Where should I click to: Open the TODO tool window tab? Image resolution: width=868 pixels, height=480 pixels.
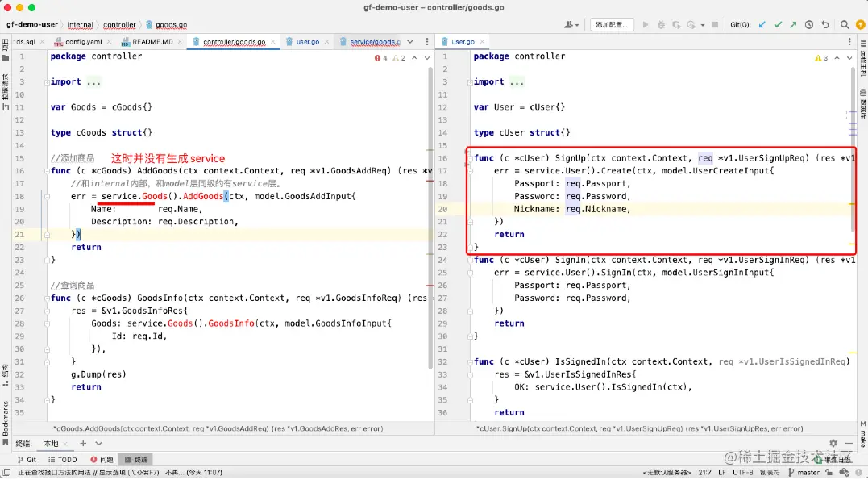pos(63,460)
